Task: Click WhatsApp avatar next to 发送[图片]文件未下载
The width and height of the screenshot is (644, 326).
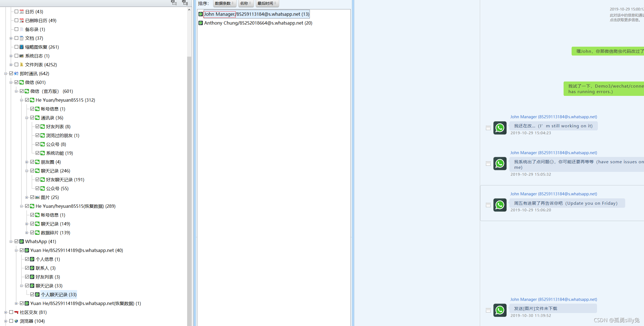Action: tap(500, 310)
